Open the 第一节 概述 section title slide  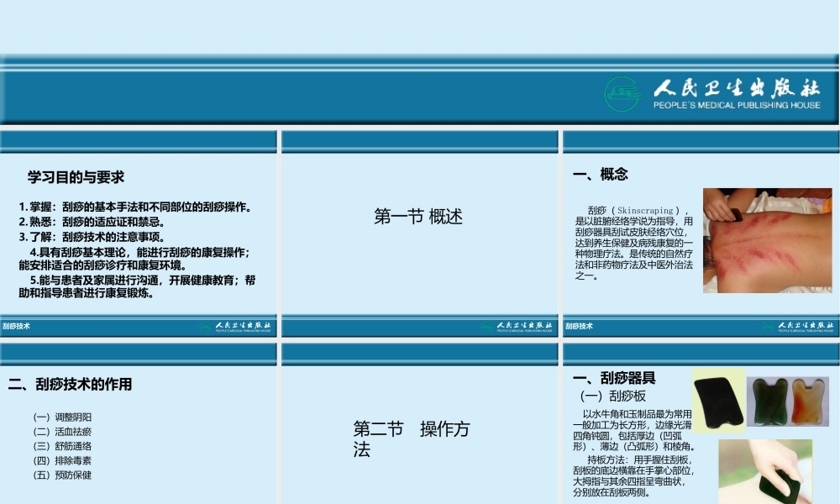point(418,217)
